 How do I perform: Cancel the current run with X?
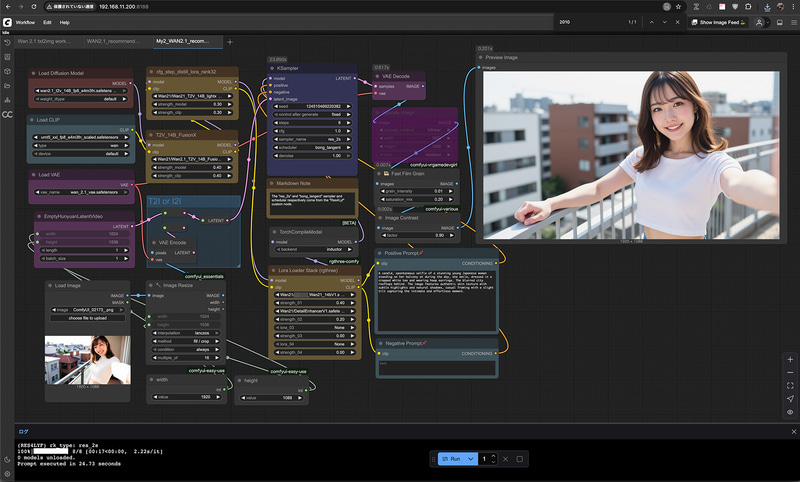pyautogui.click(x=506, y=459)
